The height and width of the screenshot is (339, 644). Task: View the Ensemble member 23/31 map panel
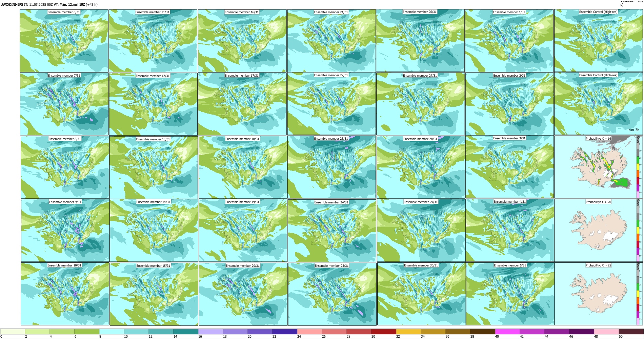point(331,167)
